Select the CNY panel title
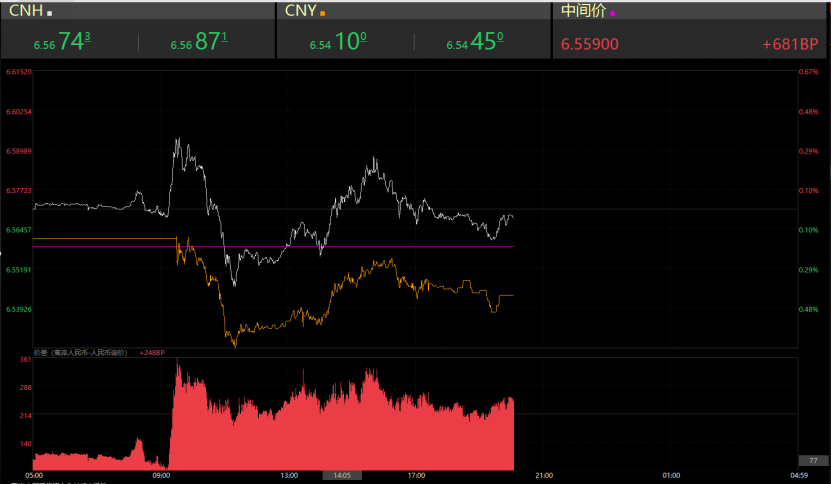831x484 pixels. (299, 11)
